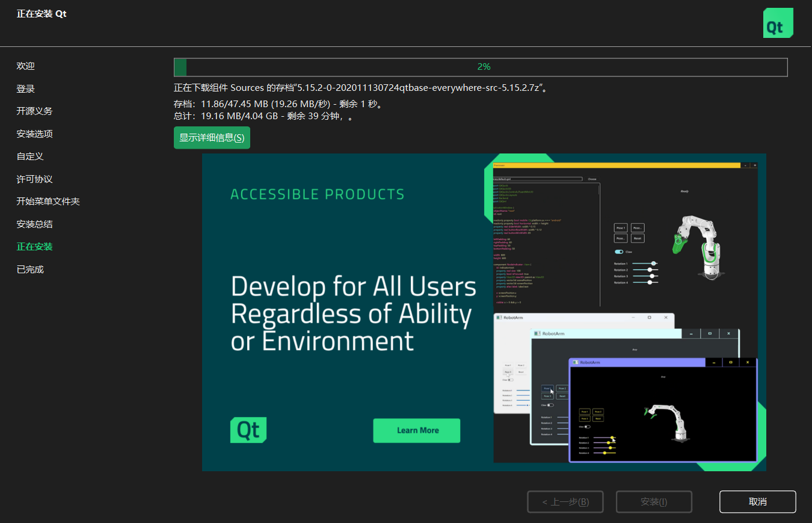Click the ACCESSIBLE PRODUCTS heading in the banner

point(318,194)
